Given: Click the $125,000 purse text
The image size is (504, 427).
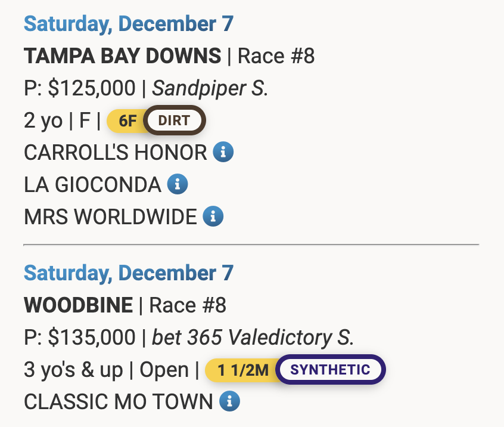Looking at the screenshot, I should click(92, 89).
